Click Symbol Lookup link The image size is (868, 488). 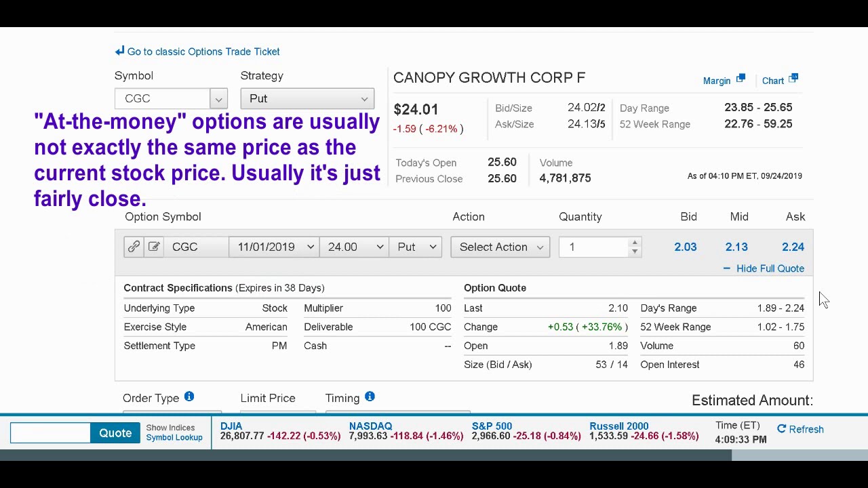click(x=174, y=437)
